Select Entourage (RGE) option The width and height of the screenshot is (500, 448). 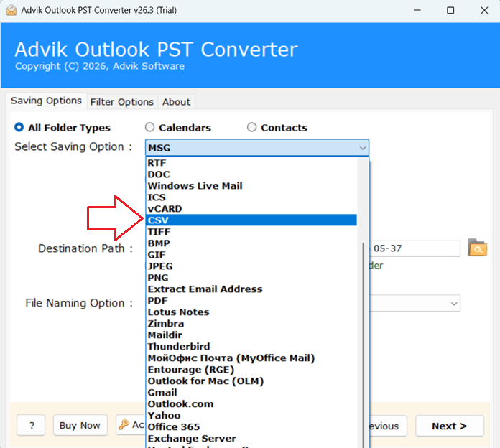pos(251,369)
